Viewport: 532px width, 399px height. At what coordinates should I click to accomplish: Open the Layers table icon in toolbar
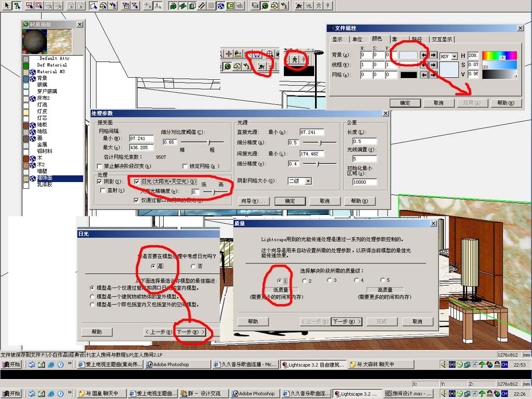pos(255,5)
